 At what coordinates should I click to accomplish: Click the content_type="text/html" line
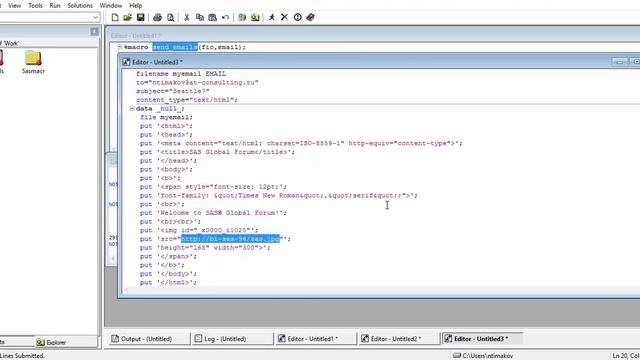click(x=187, y=100)
